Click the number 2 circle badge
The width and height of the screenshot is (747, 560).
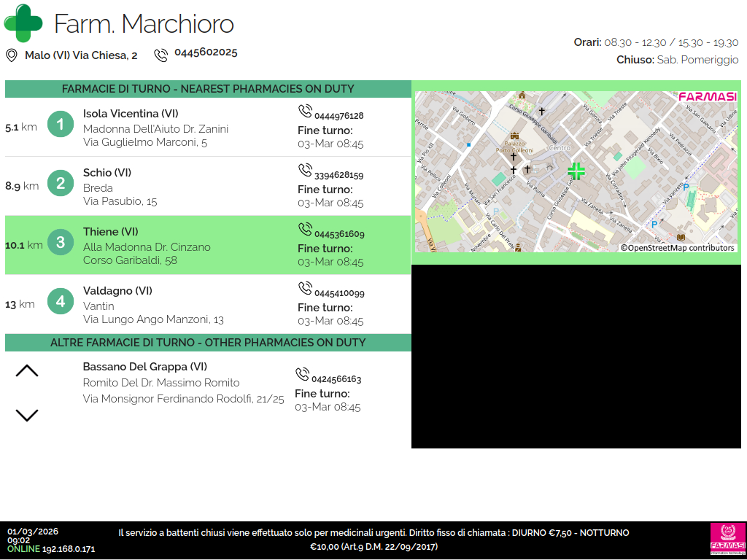coord(61,184)
